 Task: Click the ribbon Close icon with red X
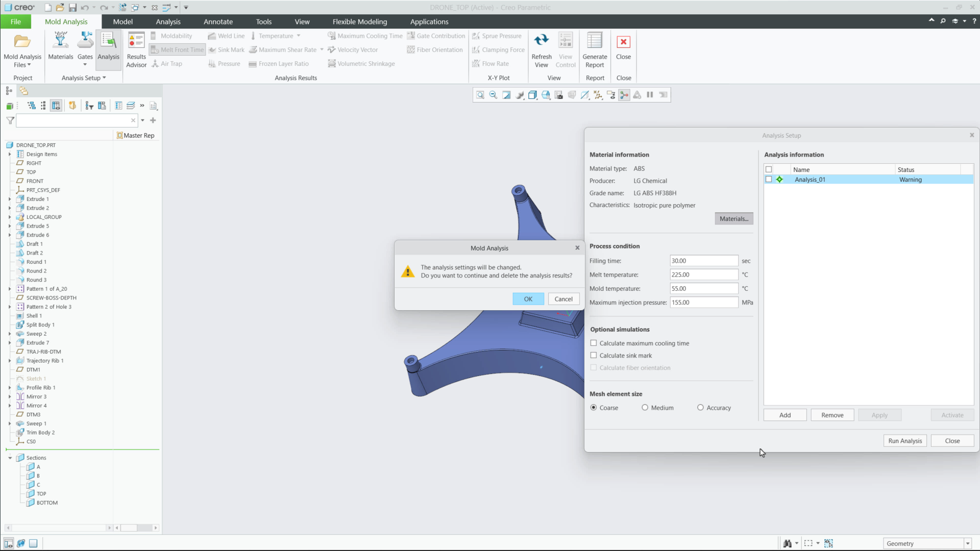pyautogui.click(x=623, y=42)
